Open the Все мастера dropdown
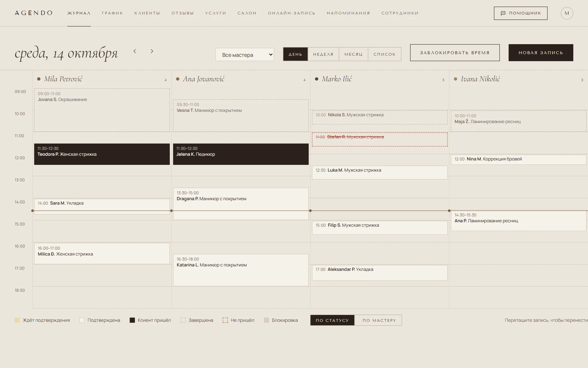588x368 pixels. point(245,55)
